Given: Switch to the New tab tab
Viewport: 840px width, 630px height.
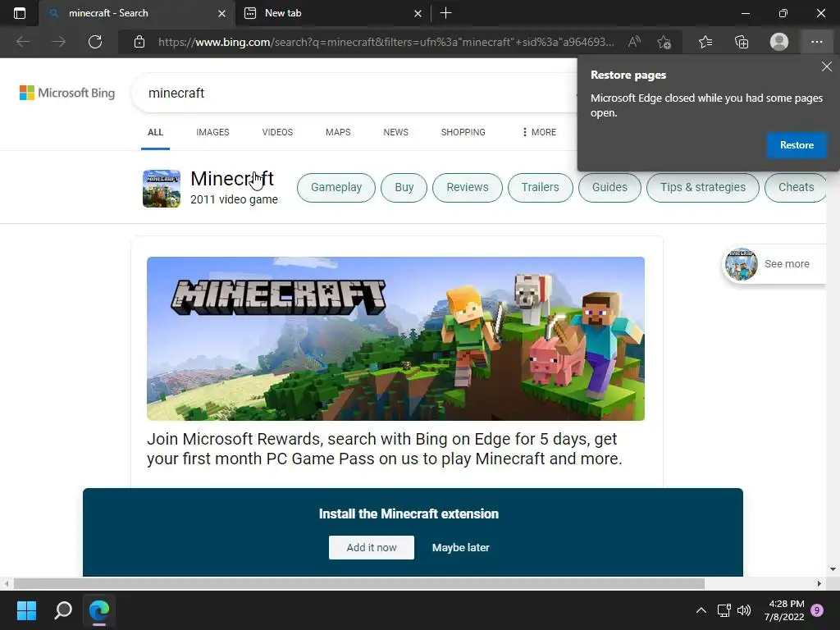Looking at the screenshot, I should click(333, 13).
